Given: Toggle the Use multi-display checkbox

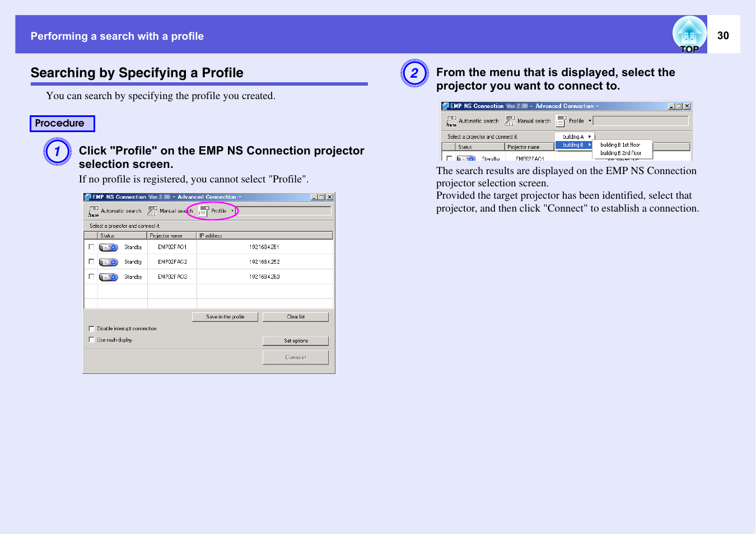Looking at the screenshot, I should (91, 340).
